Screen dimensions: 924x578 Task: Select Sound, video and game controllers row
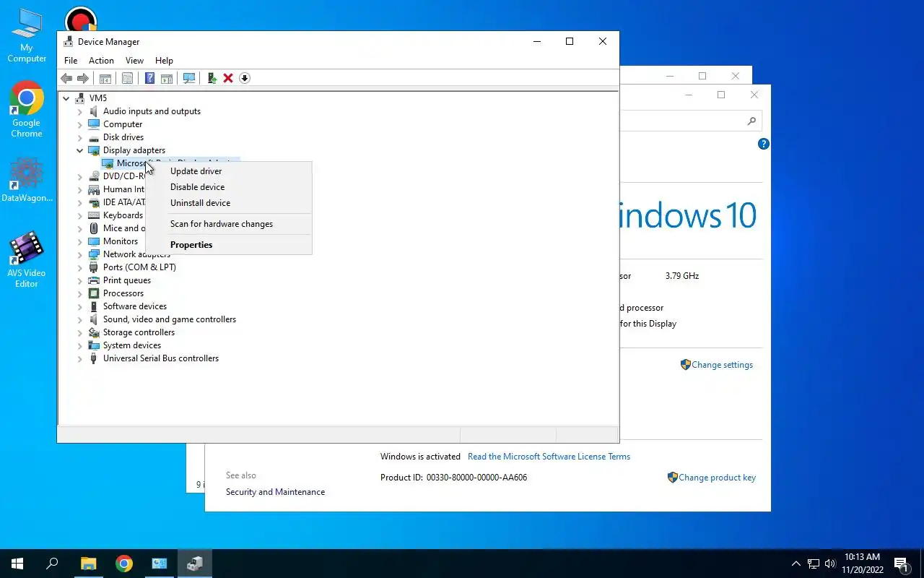[170, 319]
